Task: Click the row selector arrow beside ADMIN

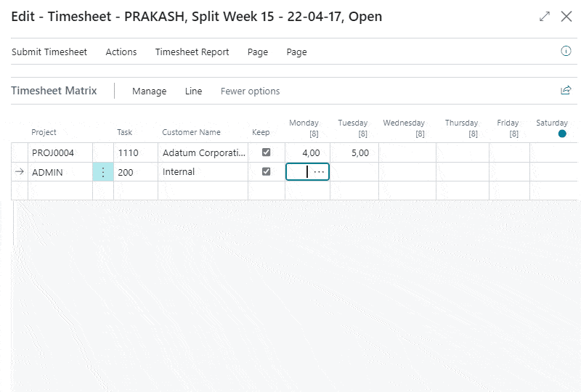Action: coord(20,172)
